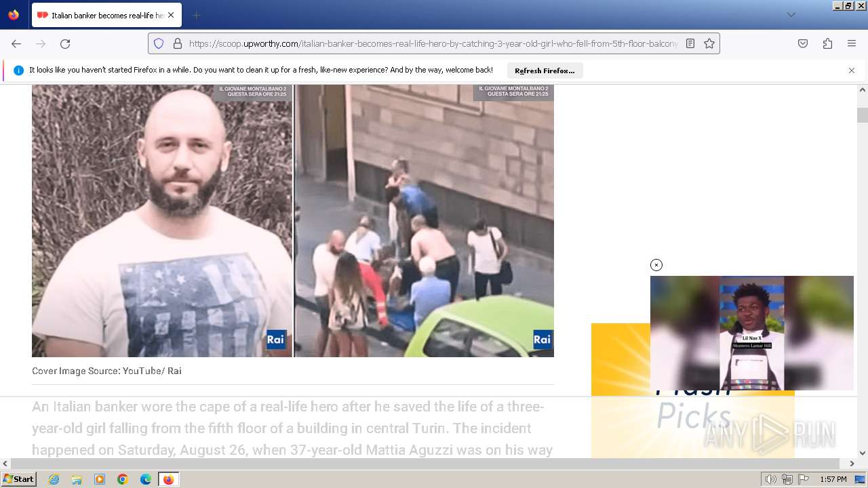Click the article paragraph about Mattia Aguzzi

tap(292, 428)
